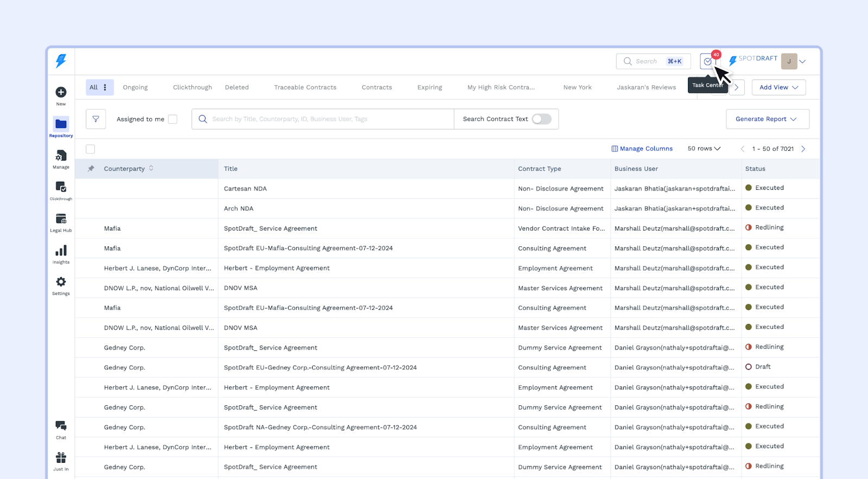Open the Manage section in sidebar
The image size is (868, 479).
[x=61, y=156]
